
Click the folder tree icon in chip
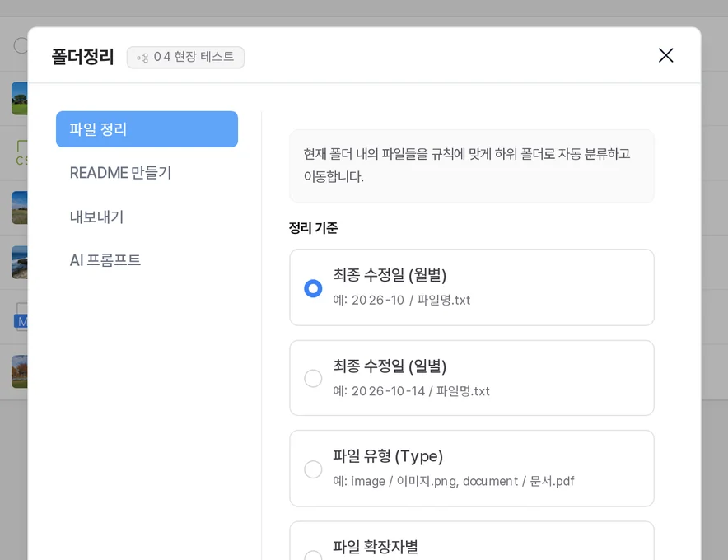click(142, 58)
